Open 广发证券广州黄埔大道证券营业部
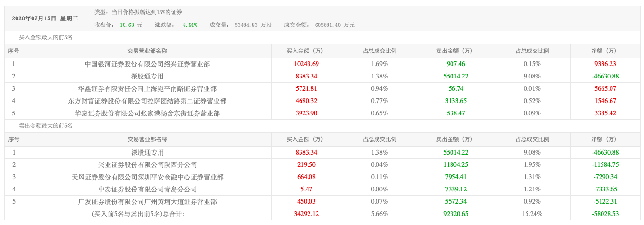This screenshot has width=644, height=225. tap(147, 202)
